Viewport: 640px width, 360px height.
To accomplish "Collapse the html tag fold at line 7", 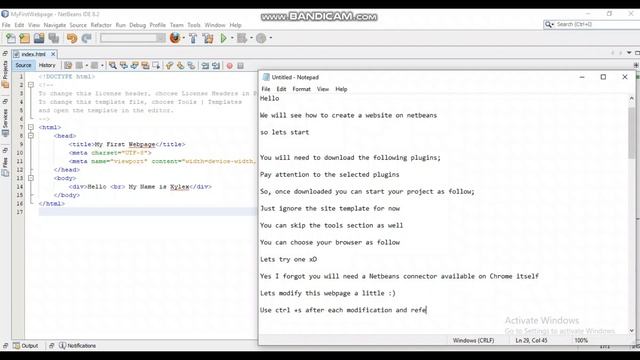I will (31, 127).
